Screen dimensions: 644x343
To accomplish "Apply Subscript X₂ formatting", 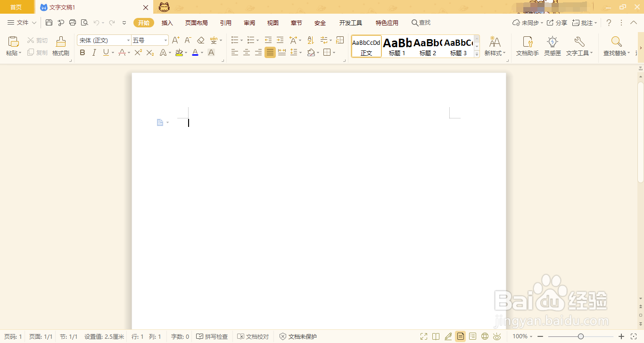I will click(150, 53).
